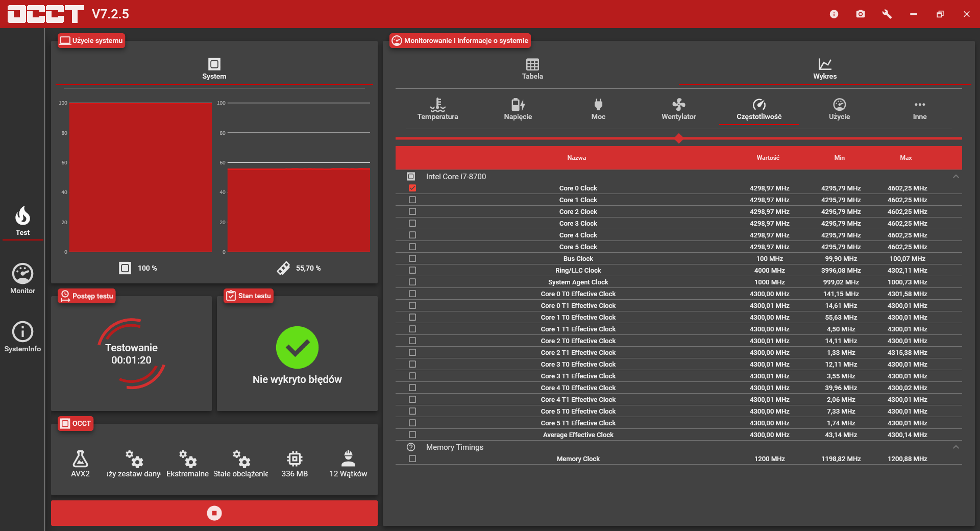Collapse the Memory Timings section
This screenshot has height=531, width=980.
pos(956,447)
